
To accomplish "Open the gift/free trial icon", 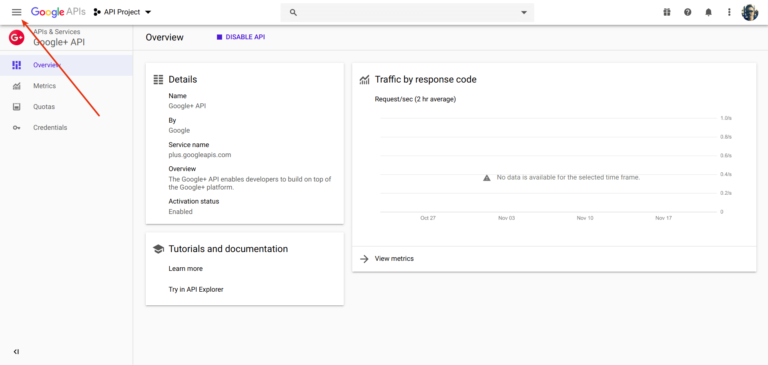I will 667,12.
